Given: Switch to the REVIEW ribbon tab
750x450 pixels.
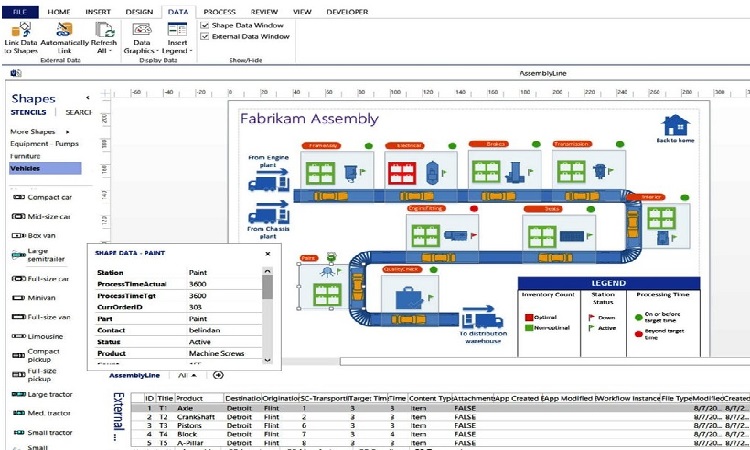Looking at the screenshot, I should pyautogui.click(x=264, y=12).
